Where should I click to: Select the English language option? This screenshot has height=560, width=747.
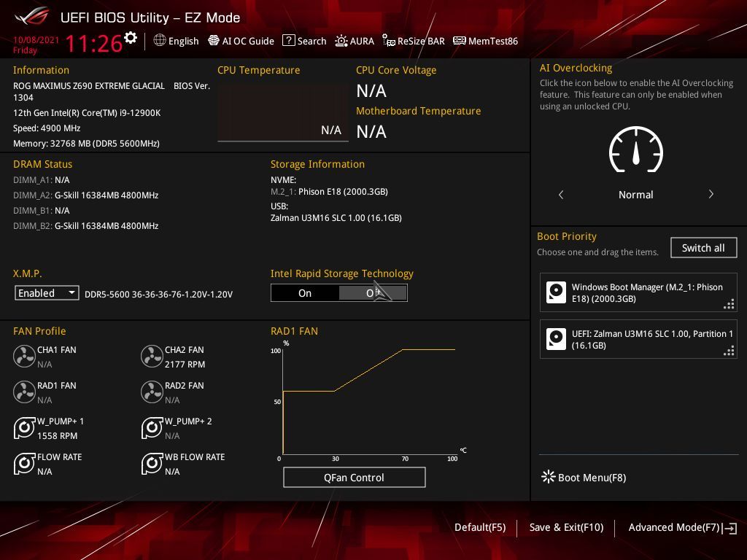pos(183,41)
